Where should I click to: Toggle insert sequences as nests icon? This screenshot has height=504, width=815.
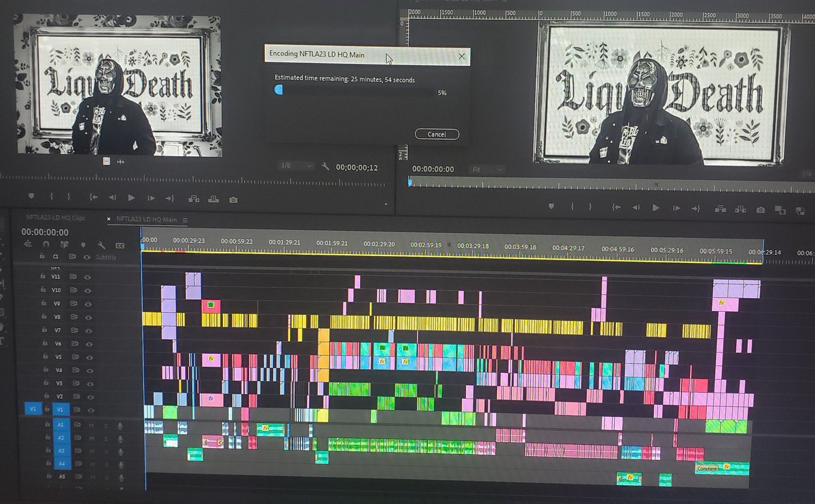click(29, 245)
